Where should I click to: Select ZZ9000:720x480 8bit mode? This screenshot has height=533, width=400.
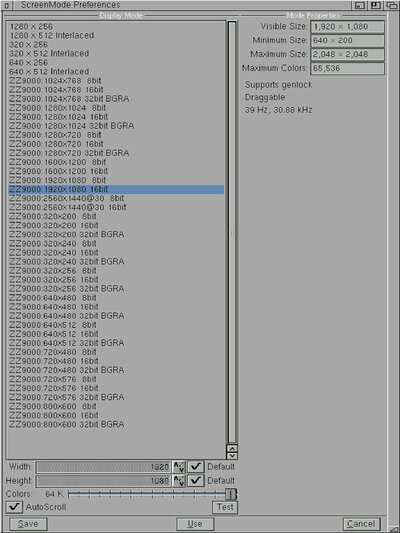click(116, 352)
